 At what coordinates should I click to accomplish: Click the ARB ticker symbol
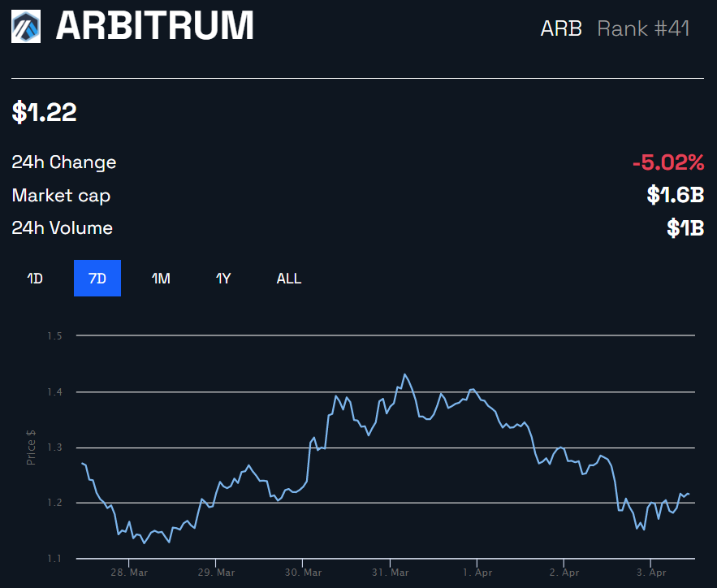coord(561,28)
